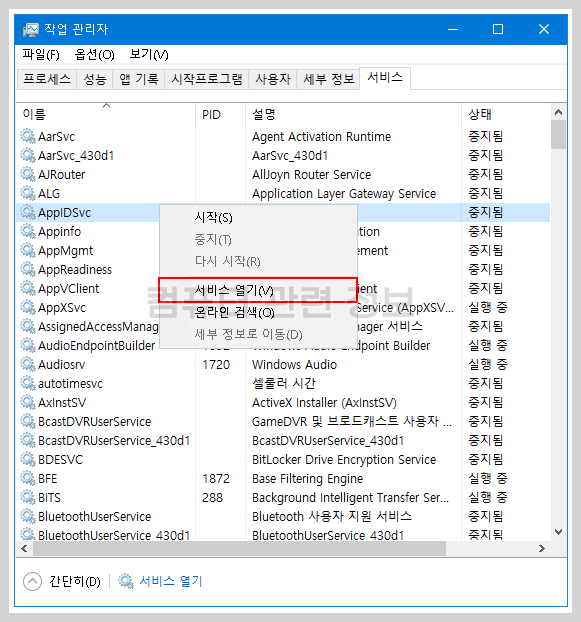This screenshot has height=622, width=581.
Task: Switch to the 앱 기록 tab
Action: (x=139, y=79)
